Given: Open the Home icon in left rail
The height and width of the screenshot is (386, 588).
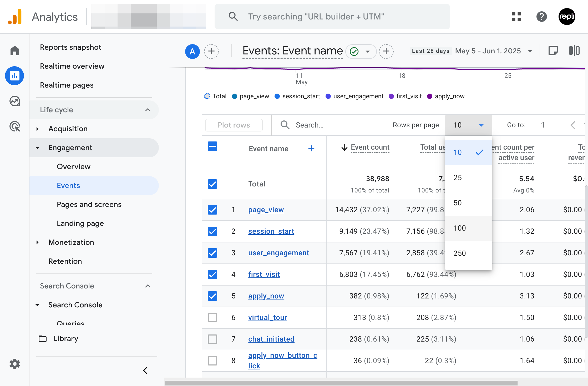Looking at the screenshot, I should (x=15, y=50).
